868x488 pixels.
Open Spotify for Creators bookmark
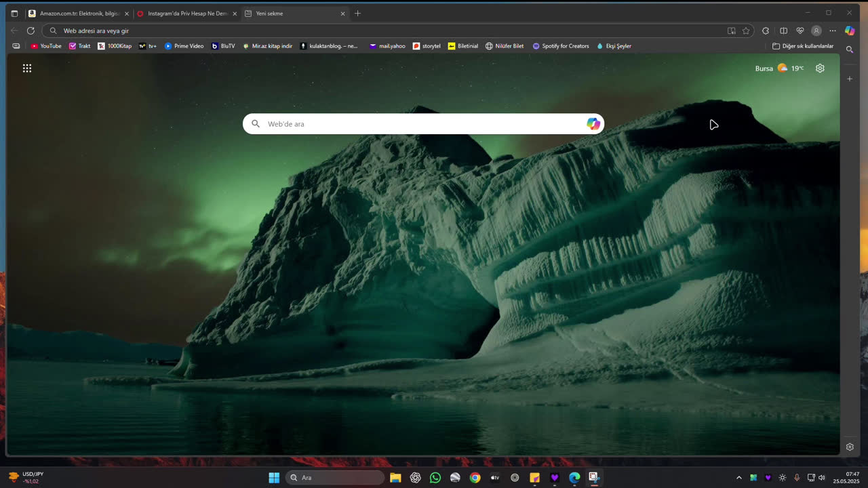point(560,46)
